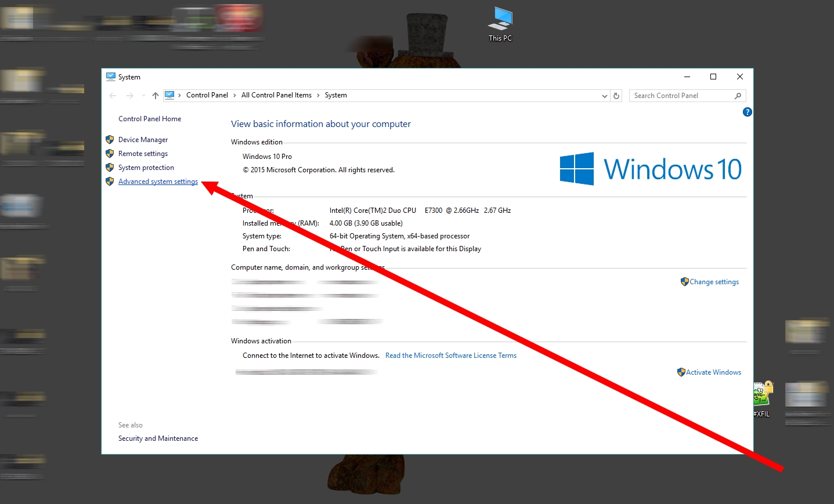The width and height of the screenshot is (834, 504).
Task: Click the forward navigation arrow
Action: 129,96
